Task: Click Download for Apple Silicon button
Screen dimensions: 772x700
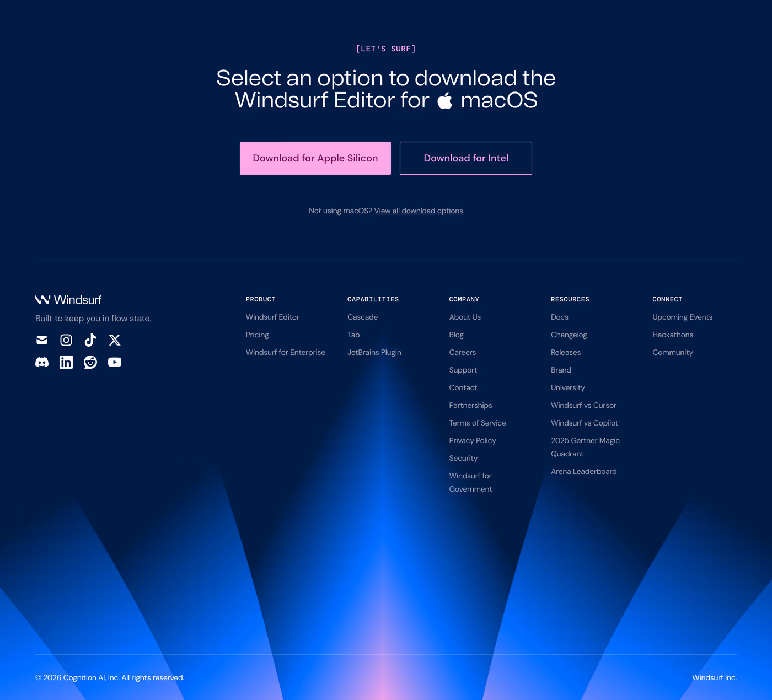Action: (315, 158)
